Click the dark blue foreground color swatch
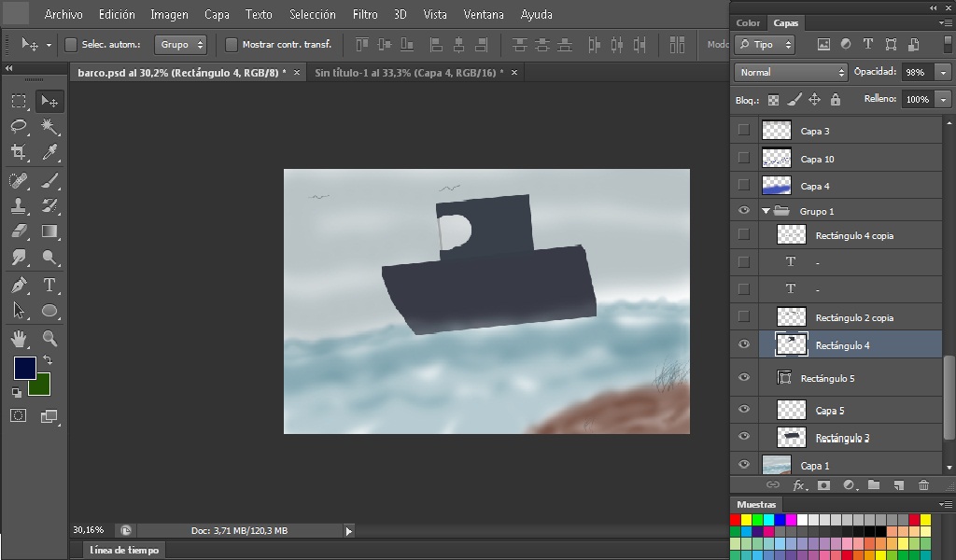The height and width of the screenshot is (560, 956). click(24, 368)
